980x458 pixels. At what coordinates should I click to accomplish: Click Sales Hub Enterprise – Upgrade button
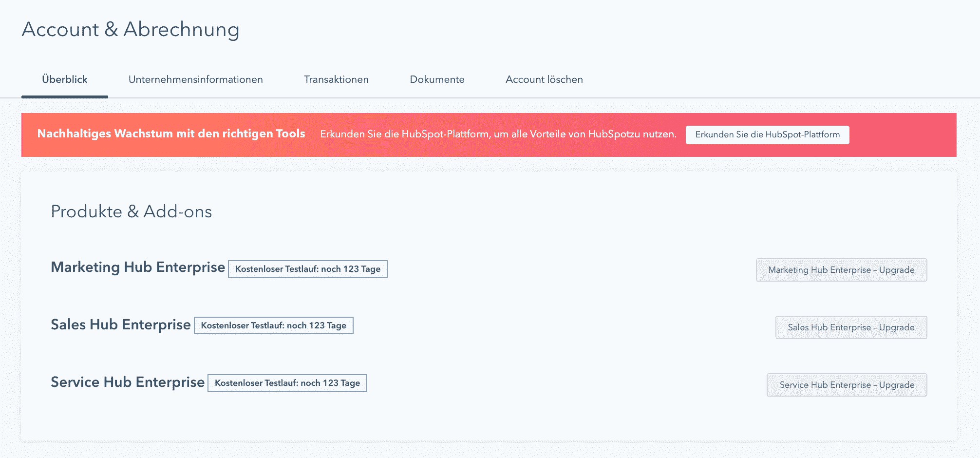851,327
